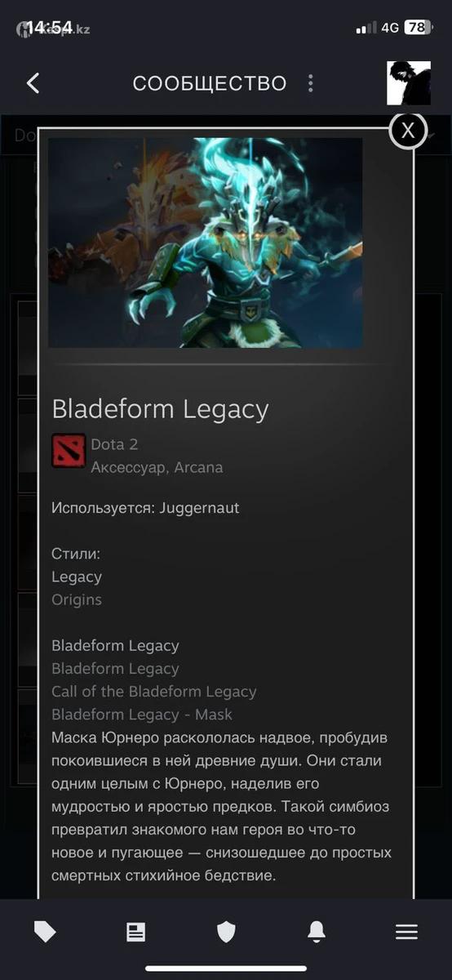Open the three-dot options menu
The image size is (452, 980).
point(310,83)
